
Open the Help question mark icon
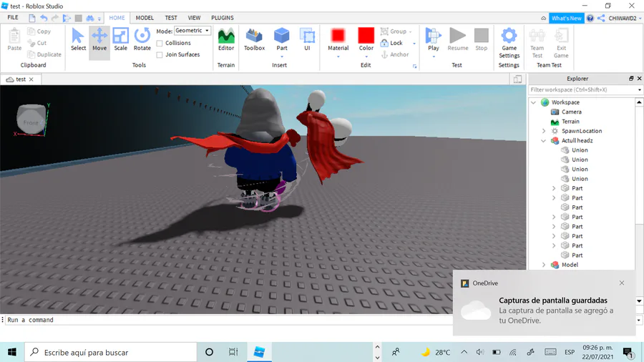[x=590, y=18]
